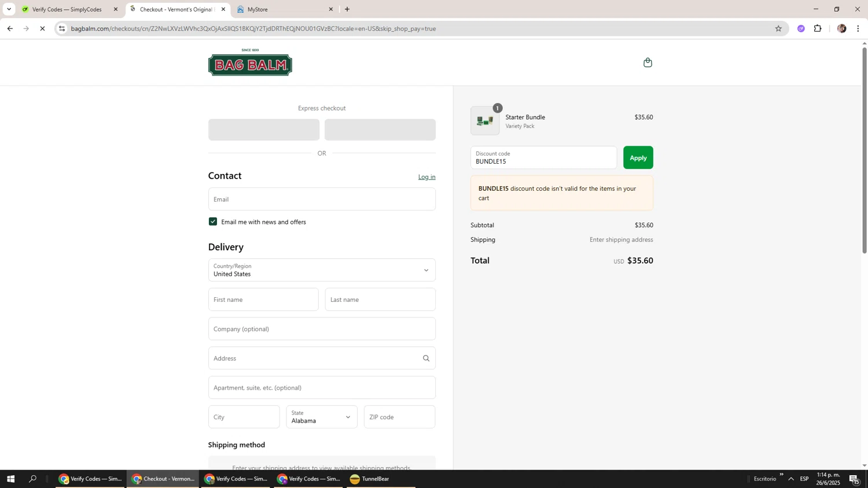The height and width of the screenshot is (488, 868).
Task: Click the Last name field
Action: pyautogui.click(x=380, y=300)
